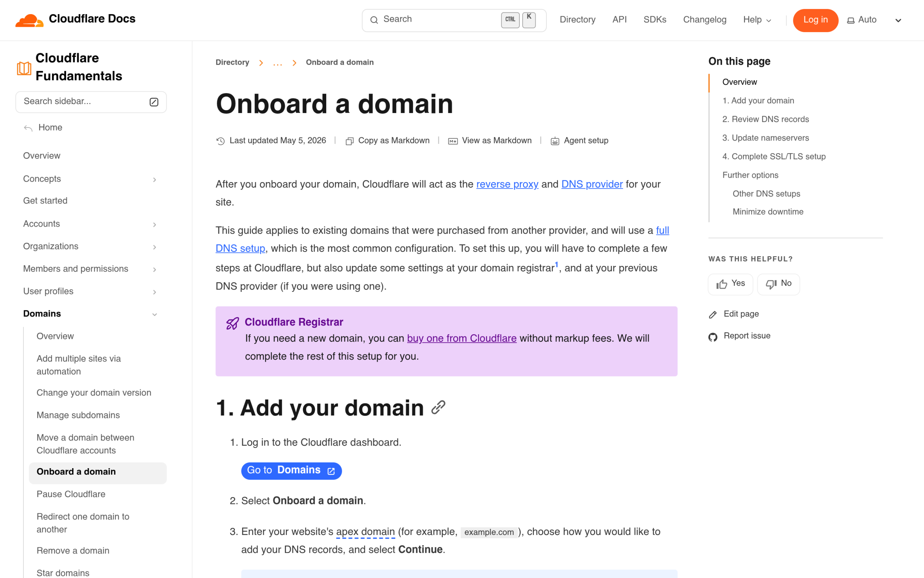Open the reverse proxy link

(x=507, y=184)
